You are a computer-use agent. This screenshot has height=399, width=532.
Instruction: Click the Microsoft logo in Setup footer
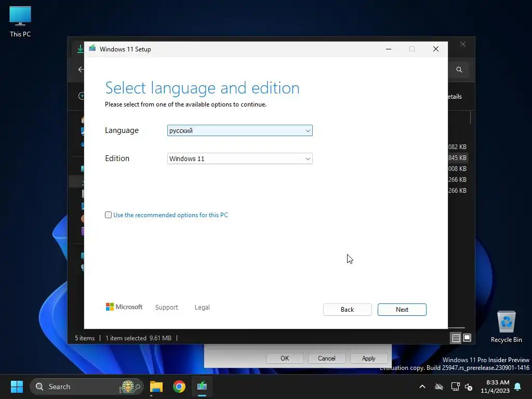(124, 307)
